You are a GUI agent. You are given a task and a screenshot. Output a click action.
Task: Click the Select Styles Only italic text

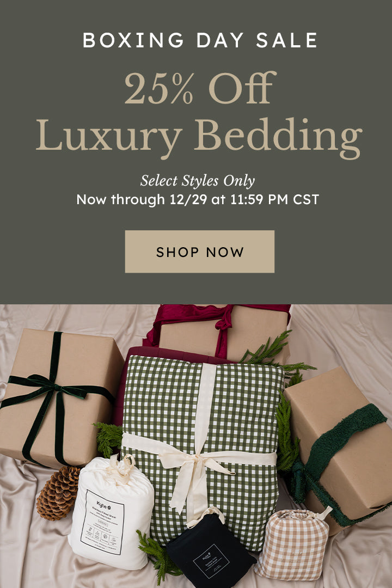[x=198, y=181]
